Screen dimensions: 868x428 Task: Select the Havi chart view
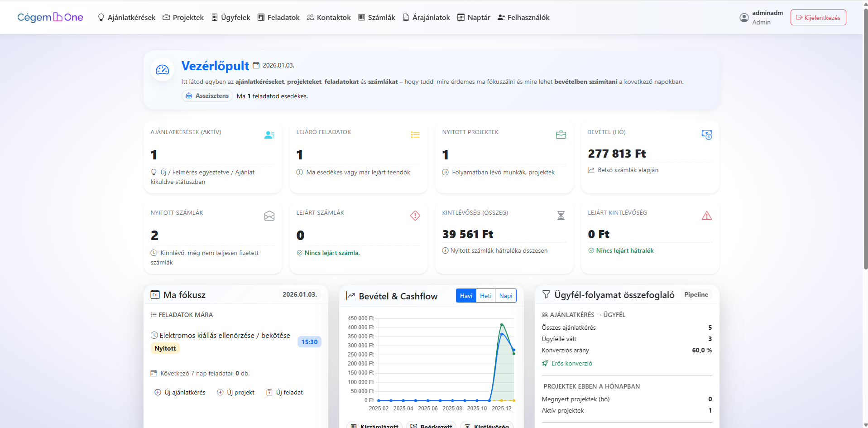tap(466, 296)
